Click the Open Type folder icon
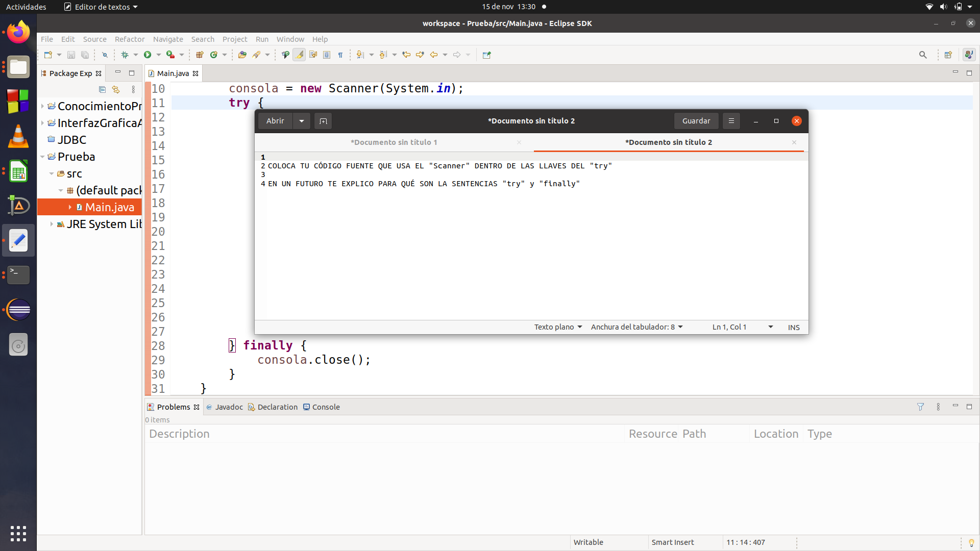Screen dimensions: 980x551 [242, 55]
